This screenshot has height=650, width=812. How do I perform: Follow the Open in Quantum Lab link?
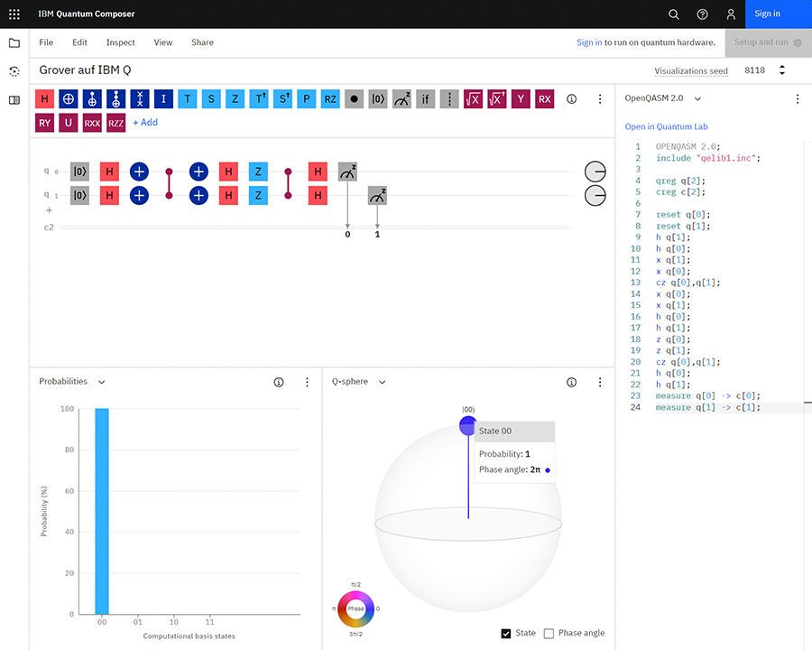coord(666,126)
